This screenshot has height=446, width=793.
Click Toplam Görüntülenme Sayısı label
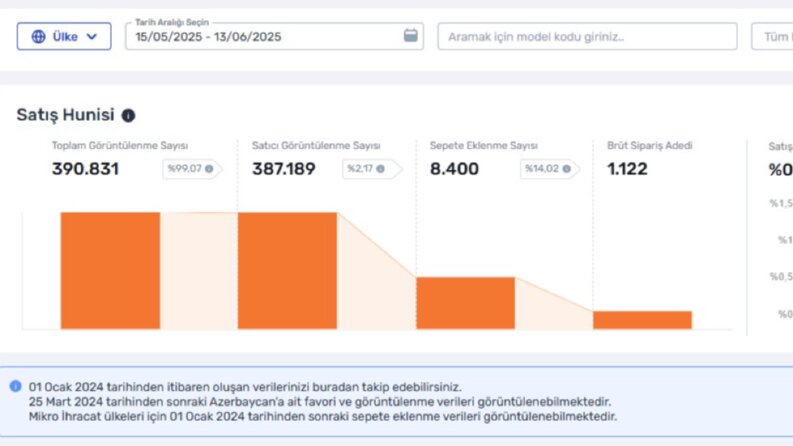[x=120, y=146]
